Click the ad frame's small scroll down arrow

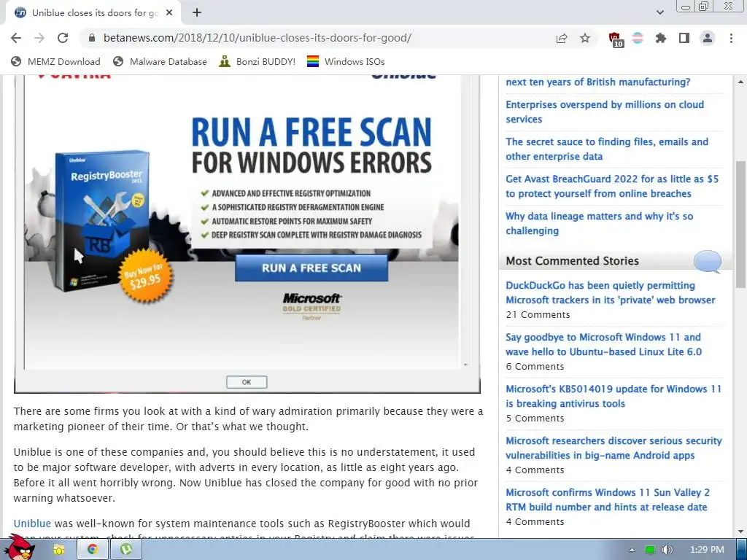coord(465,365)
